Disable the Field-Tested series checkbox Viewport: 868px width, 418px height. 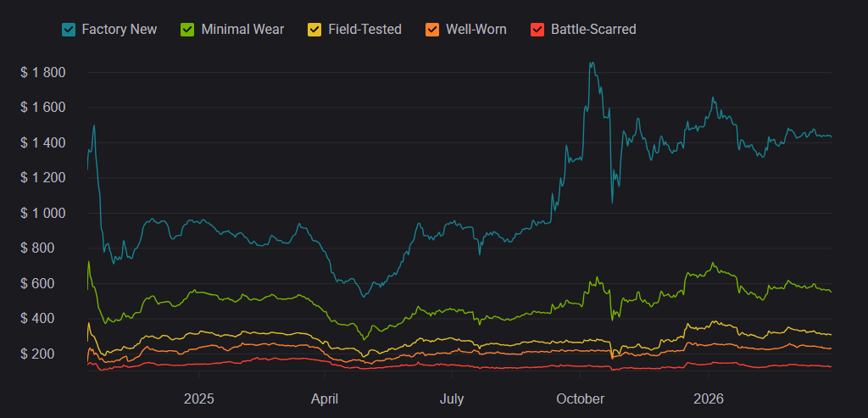pos(314,30)
